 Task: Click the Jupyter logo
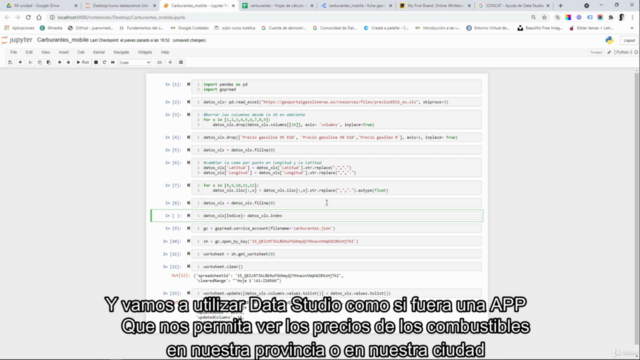click(17, 40)
